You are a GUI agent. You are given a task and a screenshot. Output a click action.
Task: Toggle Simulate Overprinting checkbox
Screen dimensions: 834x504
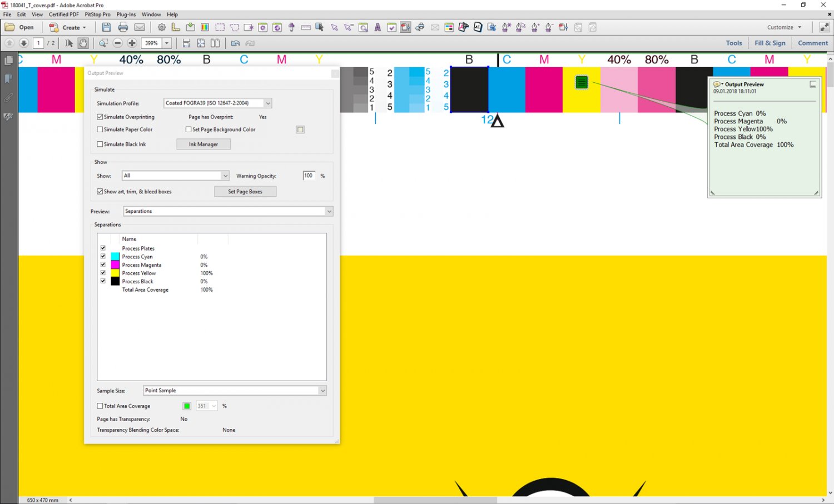click(100, 117)
